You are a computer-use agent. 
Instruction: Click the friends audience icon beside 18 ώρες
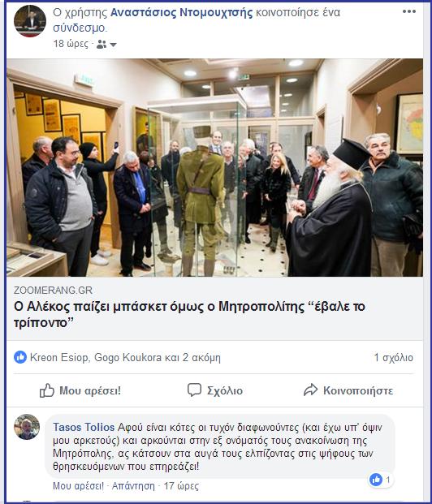coord(102,44)
